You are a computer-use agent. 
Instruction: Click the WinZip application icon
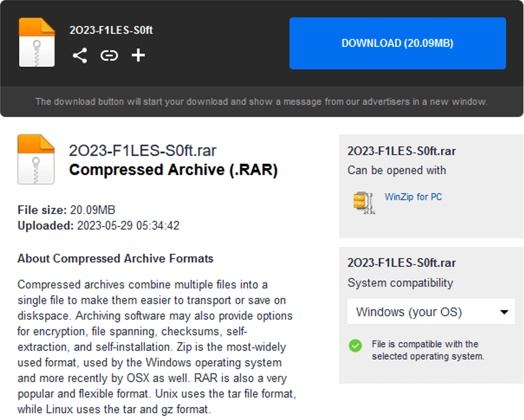coord(364,203)
